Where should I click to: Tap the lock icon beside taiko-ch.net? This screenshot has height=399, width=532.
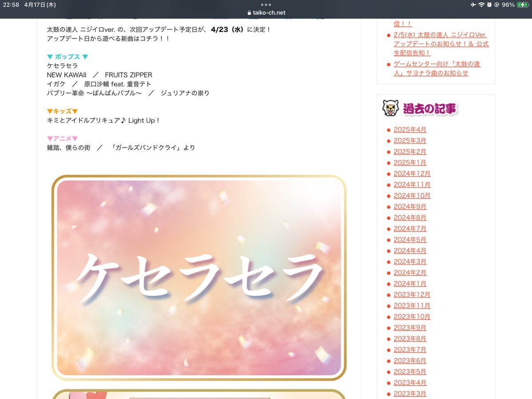coord(249,13)
